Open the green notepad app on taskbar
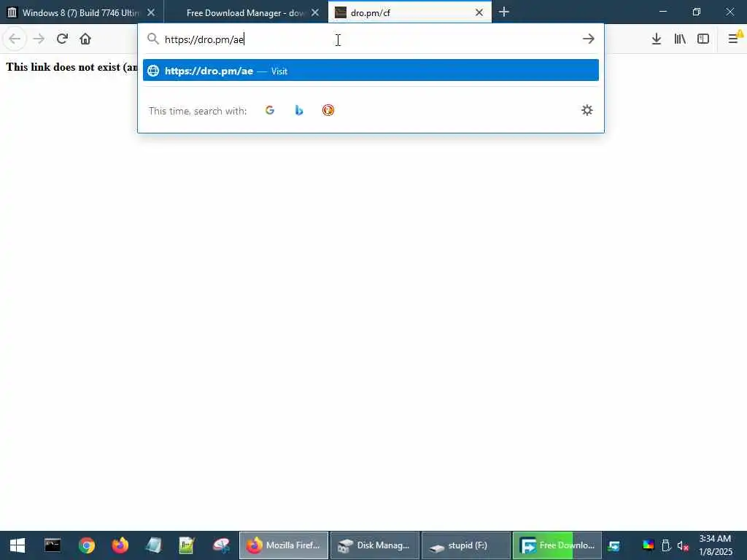Viewport: 747px width, 560px height. tap(187, 545)
